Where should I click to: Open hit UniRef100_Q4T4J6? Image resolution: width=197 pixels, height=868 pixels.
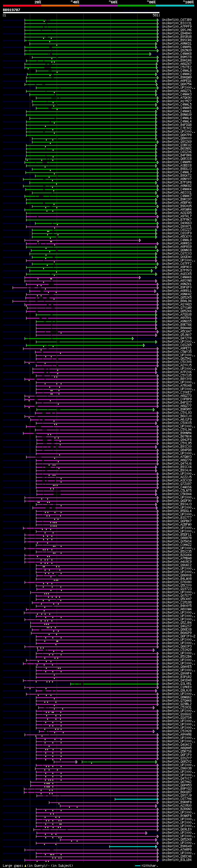click(177, 464)
